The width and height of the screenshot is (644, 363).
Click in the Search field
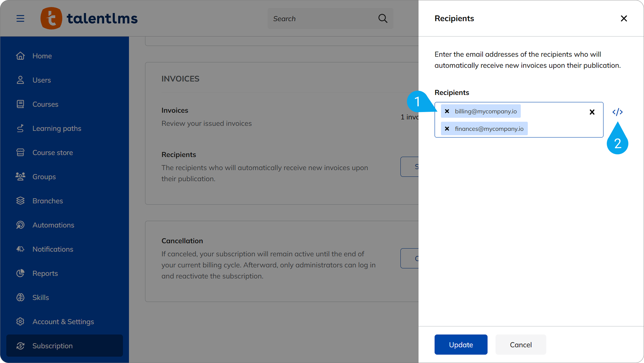[x=322, y=18]
